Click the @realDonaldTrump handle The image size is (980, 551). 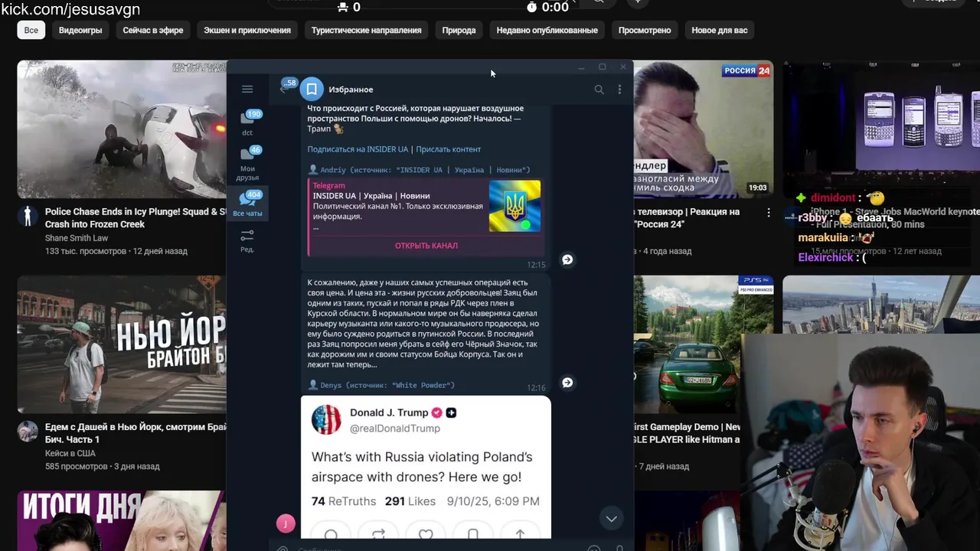pos(395,429)
